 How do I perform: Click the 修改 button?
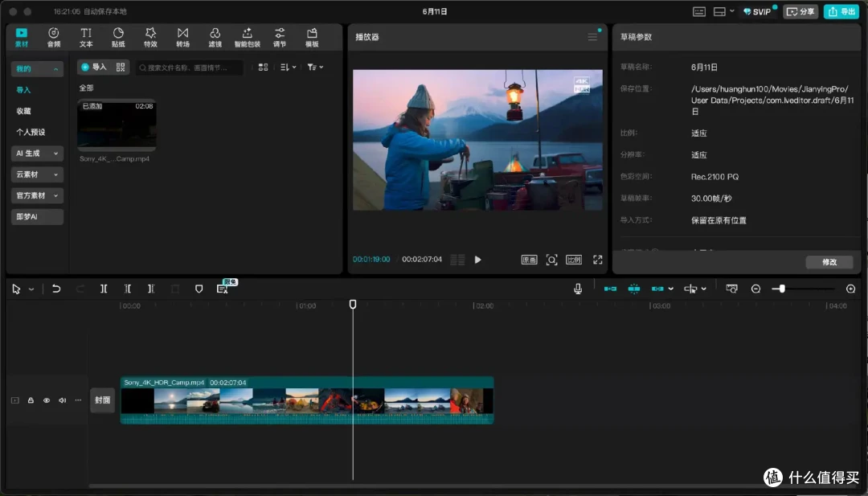point(829,262)
